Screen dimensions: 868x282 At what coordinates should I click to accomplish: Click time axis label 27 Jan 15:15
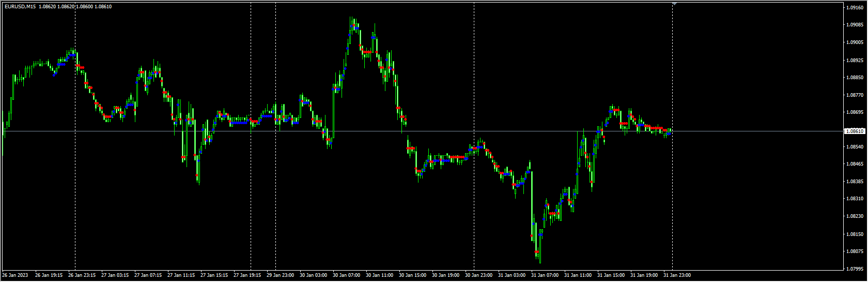pos(214,275)
